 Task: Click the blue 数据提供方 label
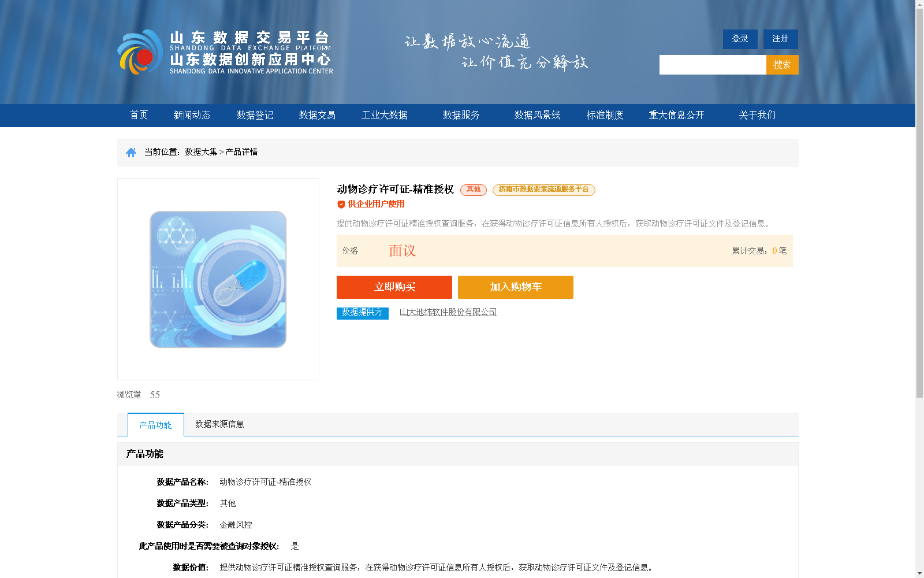point(362,313)
